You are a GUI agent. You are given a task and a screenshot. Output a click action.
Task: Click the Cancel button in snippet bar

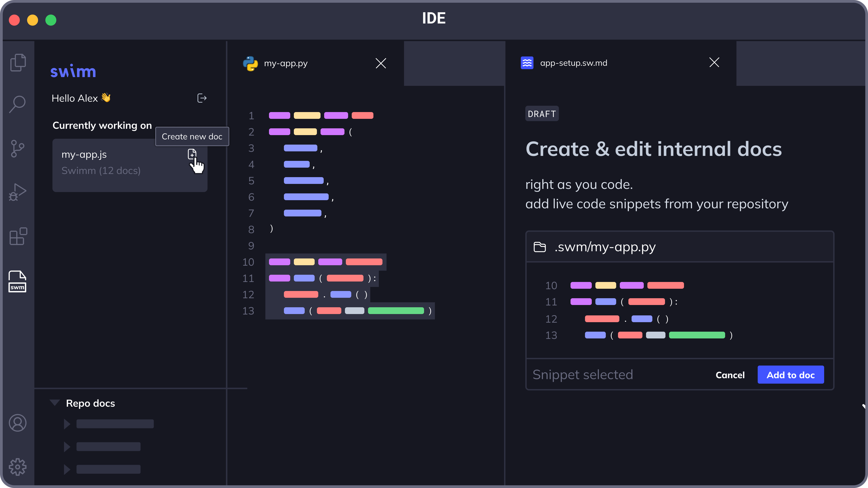730,375
